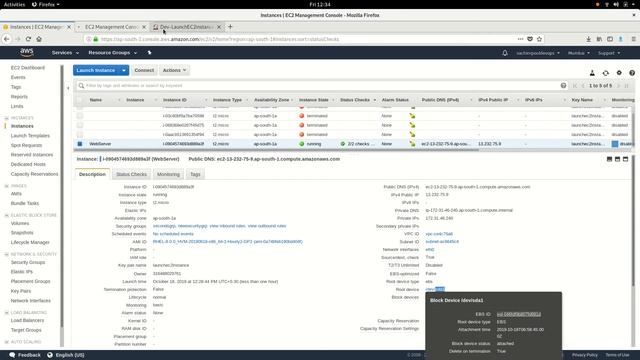This screenshot has width=640, height=360.
Task: Open Security Groups in the sidebar
Action: click(28, 262)
